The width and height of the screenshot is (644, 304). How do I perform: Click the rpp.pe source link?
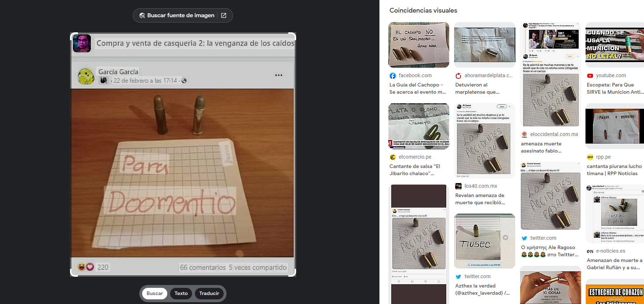[603, 157]
